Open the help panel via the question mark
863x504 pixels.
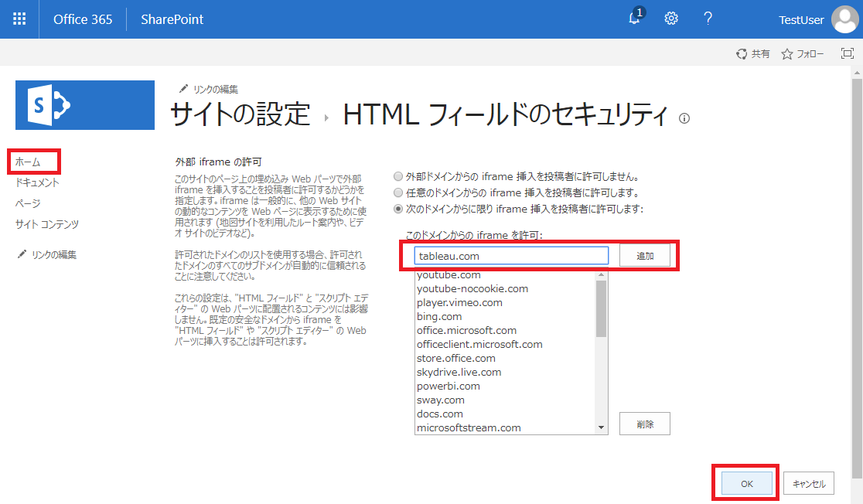[x=708, y=18]
